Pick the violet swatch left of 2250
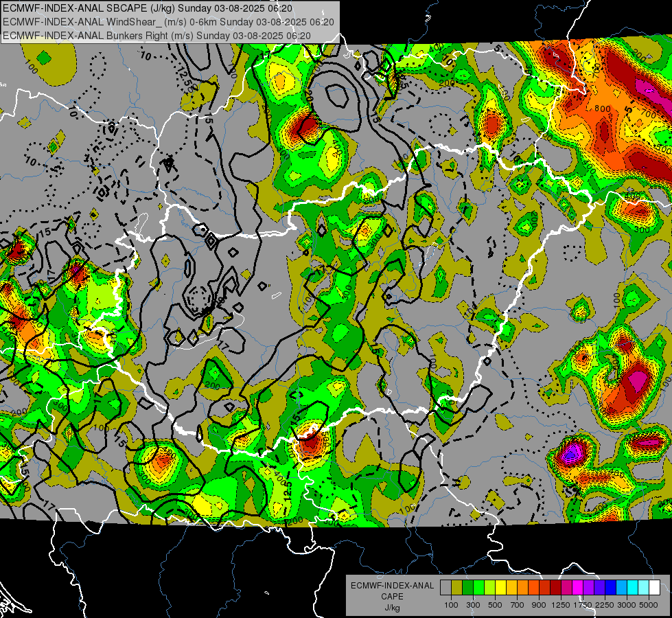 (x=599, y=588)
